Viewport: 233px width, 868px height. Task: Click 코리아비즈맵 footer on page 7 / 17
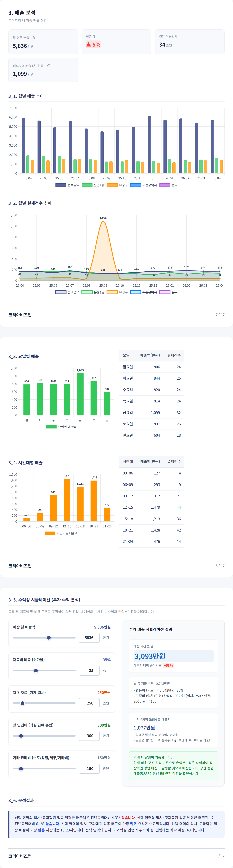pyautogui.click(x=20, y=315)
